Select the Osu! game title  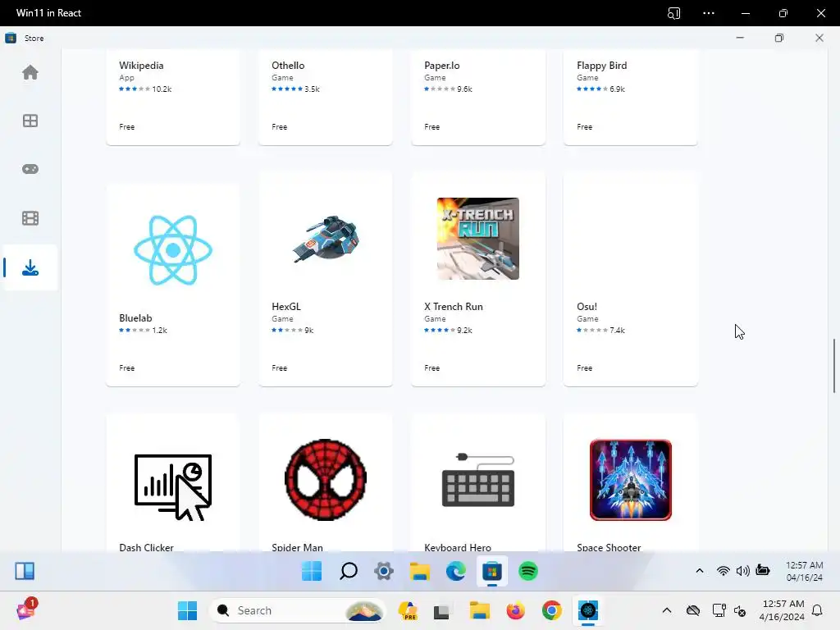pyautogui.click(x=587, y=307)
